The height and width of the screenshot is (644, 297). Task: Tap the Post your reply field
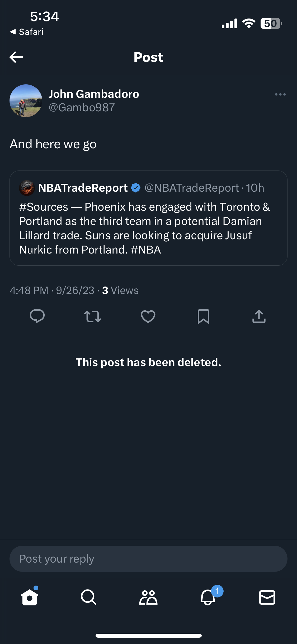148,559
